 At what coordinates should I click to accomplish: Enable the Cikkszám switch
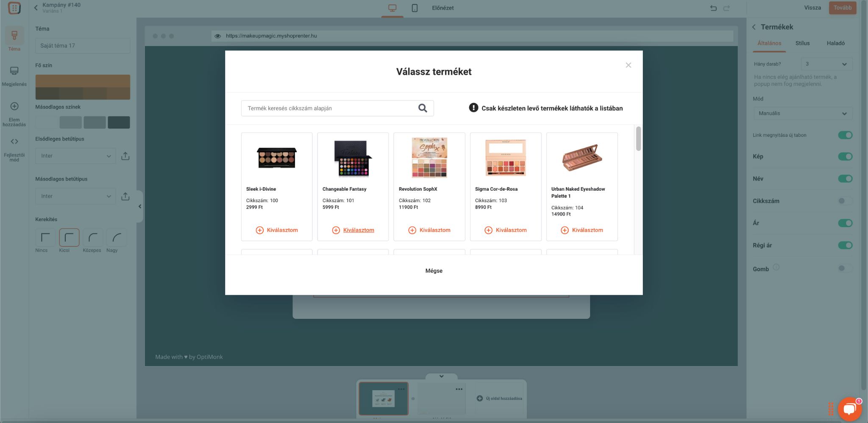[845, 201]
